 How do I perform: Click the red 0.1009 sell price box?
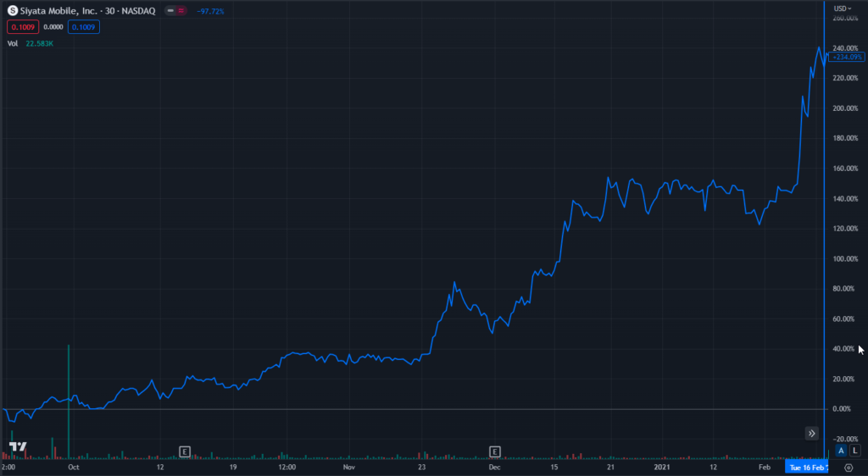pos(23,27)
